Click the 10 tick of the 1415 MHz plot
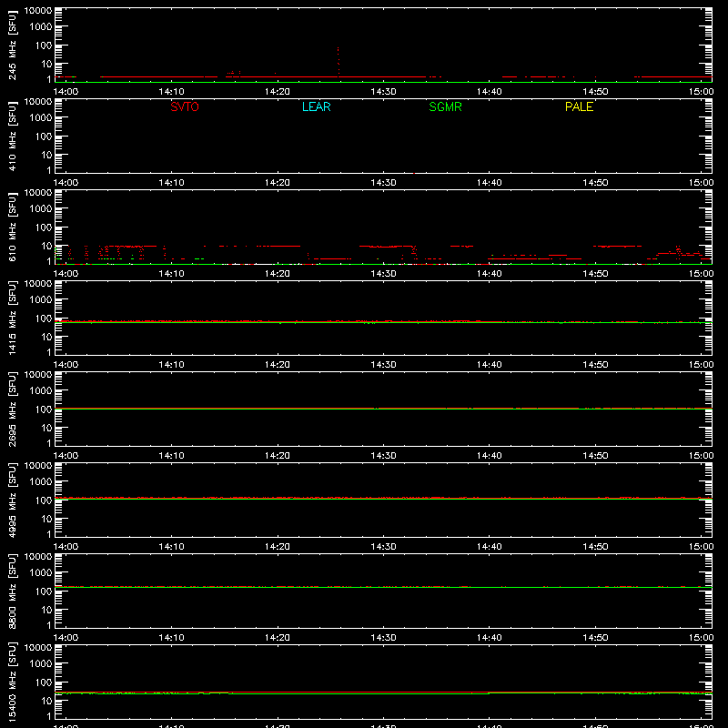728x728 pixels. coord(46,337)
